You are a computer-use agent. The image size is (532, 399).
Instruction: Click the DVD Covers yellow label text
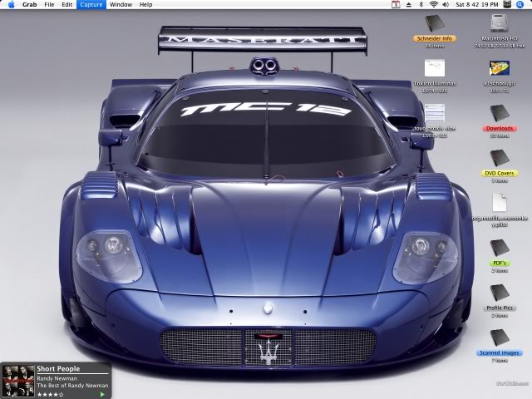(x=500, y=174)
